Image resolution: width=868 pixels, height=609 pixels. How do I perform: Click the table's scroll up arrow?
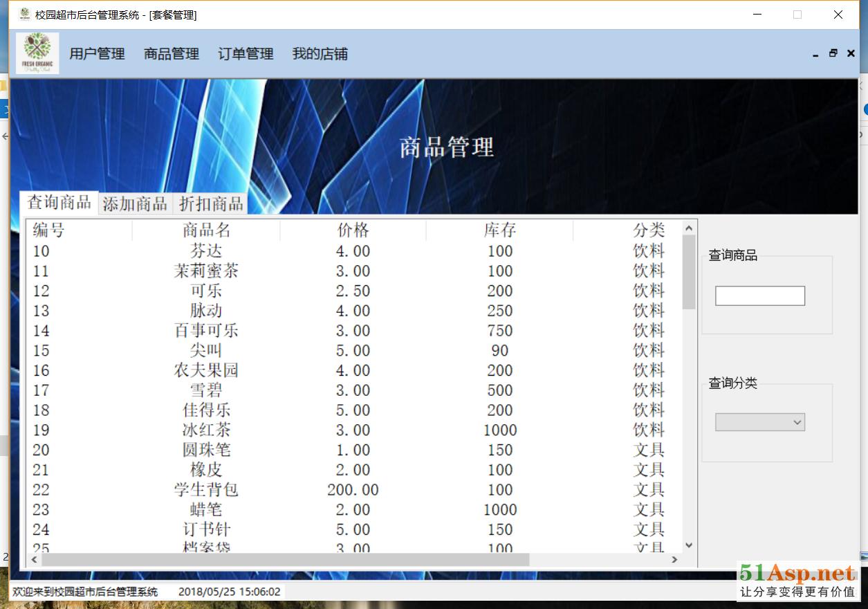pos(689,228)
